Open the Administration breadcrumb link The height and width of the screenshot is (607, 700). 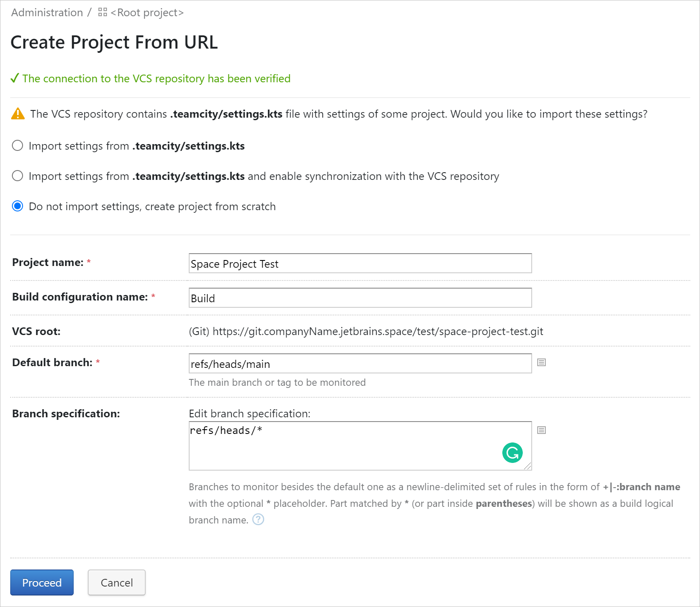(47, 12)
